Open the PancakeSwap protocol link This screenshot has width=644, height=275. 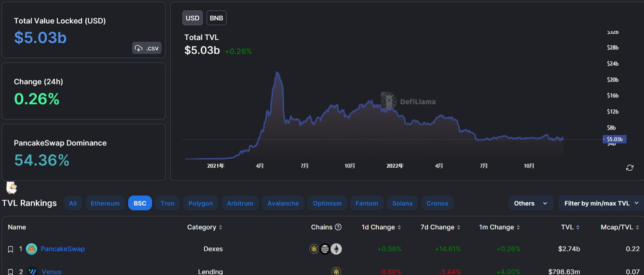pyautogui.click(x=63, y=249)
